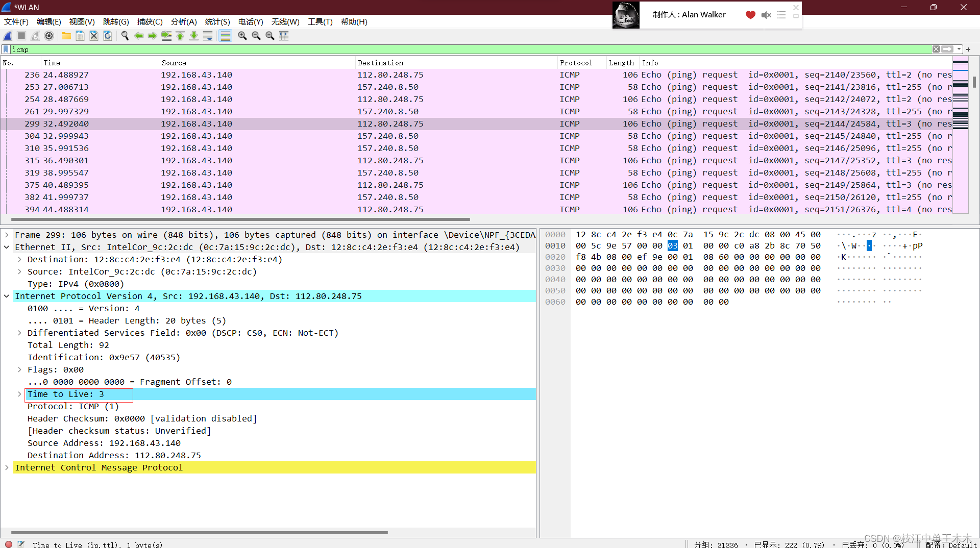The width and height of the screenshot is (980, 548).
Task: Click the highlighted 03 hex byte
Action: [672, 246]
